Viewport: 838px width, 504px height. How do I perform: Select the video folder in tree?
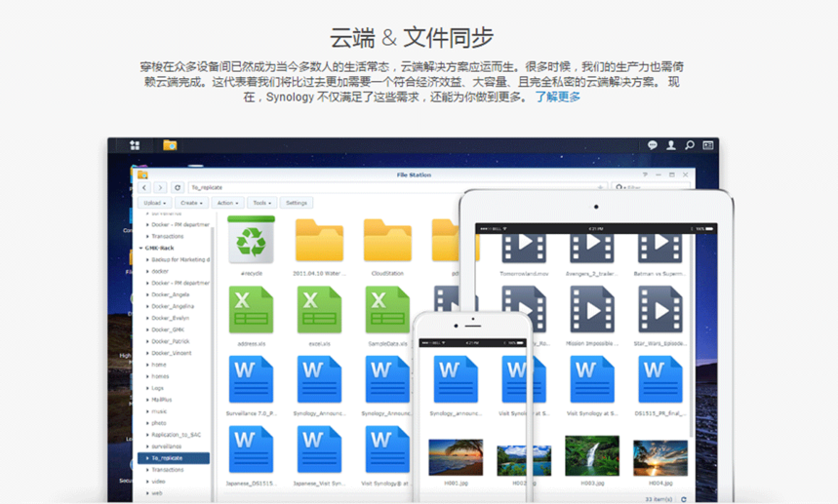[158, 482]
